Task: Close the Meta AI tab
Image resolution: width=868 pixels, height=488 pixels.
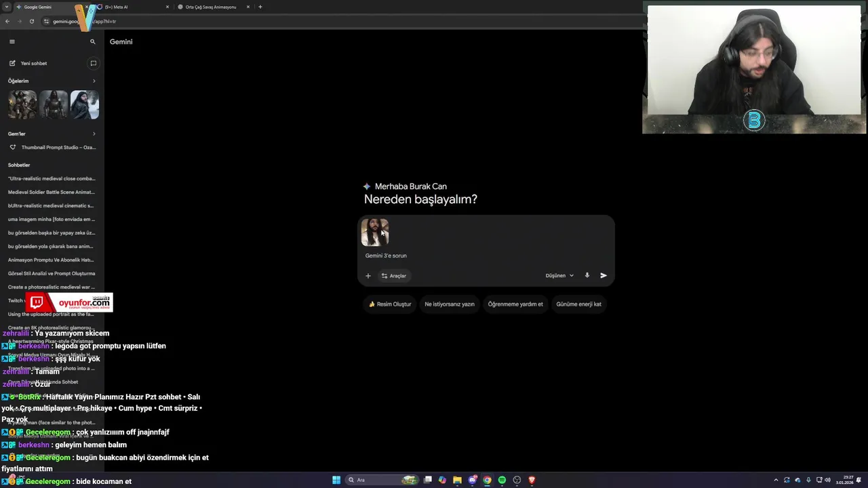Action: pyautogui.click(x=167, y=7)
